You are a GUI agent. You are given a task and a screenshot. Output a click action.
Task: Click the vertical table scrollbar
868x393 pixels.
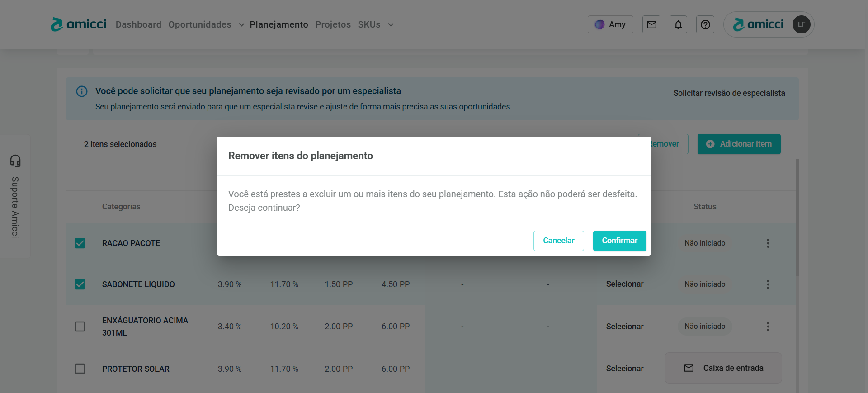pos(797,217)
